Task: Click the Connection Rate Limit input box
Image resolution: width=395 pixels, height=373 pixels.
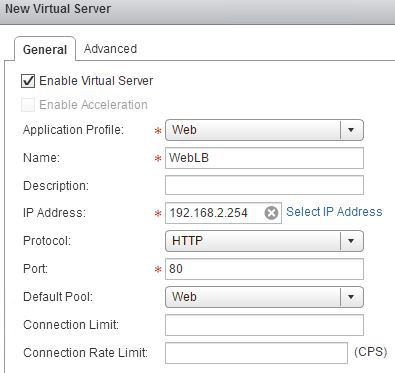Action: click(x=256, y=353)
